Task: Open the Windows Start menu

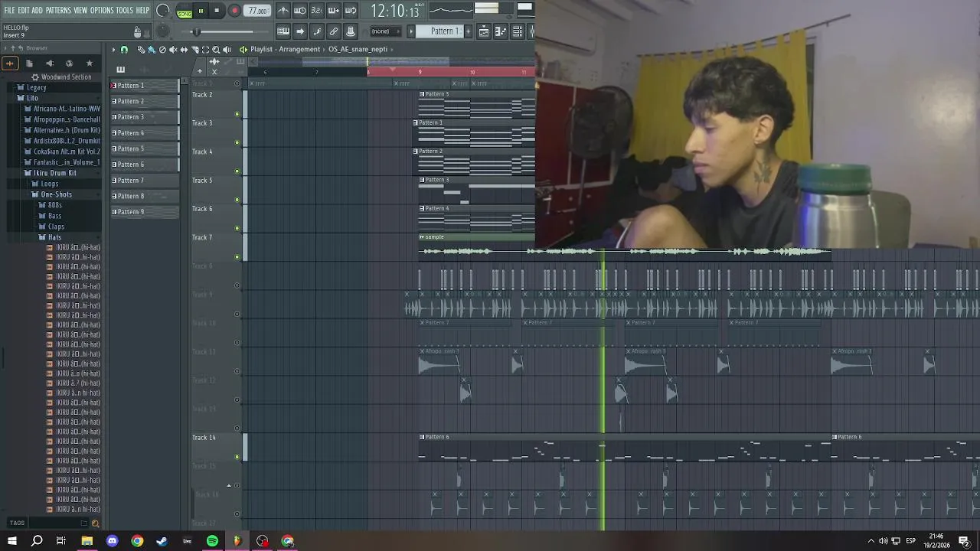Action: 11,541
